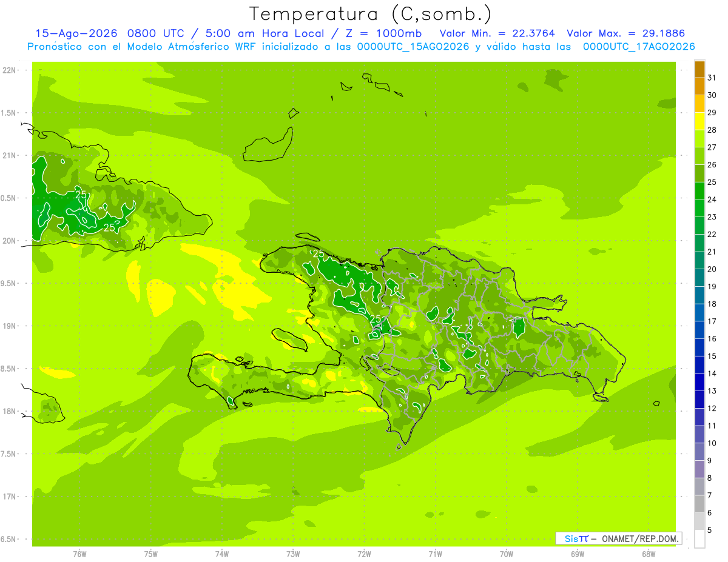Click the "20N" latitude axis label

click(x=10, y=241)
